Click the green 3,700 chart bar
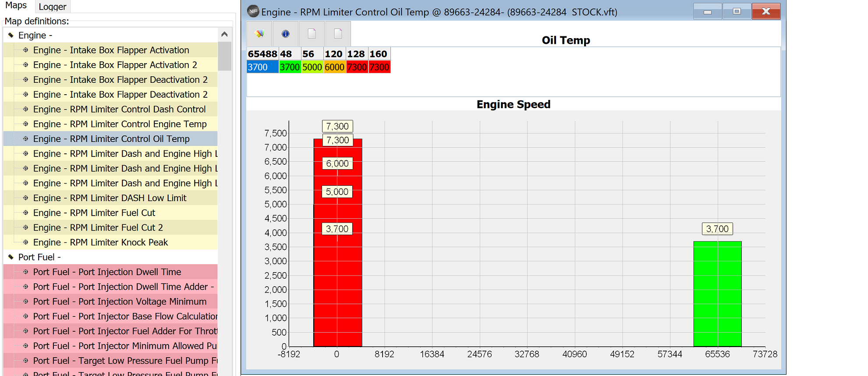Screen dimensions: 868x376 (717, 294)
